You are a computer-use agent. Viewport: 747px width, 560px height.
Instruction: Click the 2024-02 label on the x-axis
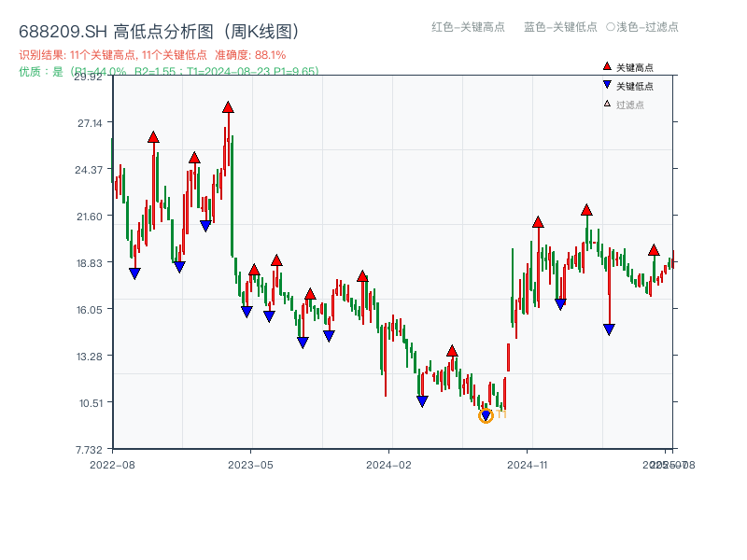coord(387,464)
